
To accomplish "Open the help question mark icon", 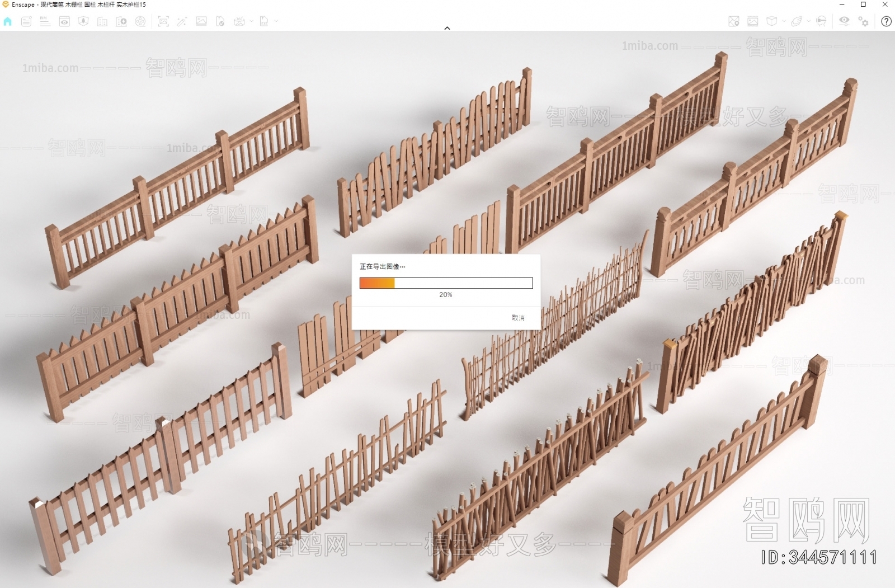I will tap(886, 22).
